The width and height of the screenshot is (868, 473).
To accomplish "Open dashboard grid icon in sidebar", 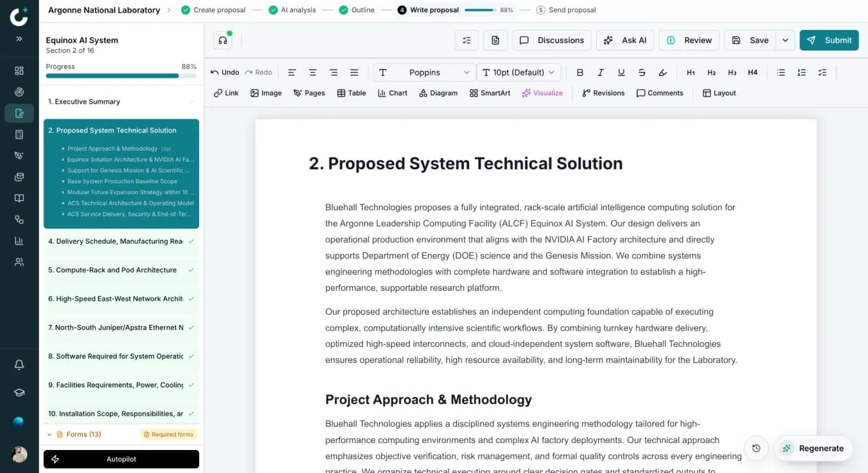I will 19,71.
